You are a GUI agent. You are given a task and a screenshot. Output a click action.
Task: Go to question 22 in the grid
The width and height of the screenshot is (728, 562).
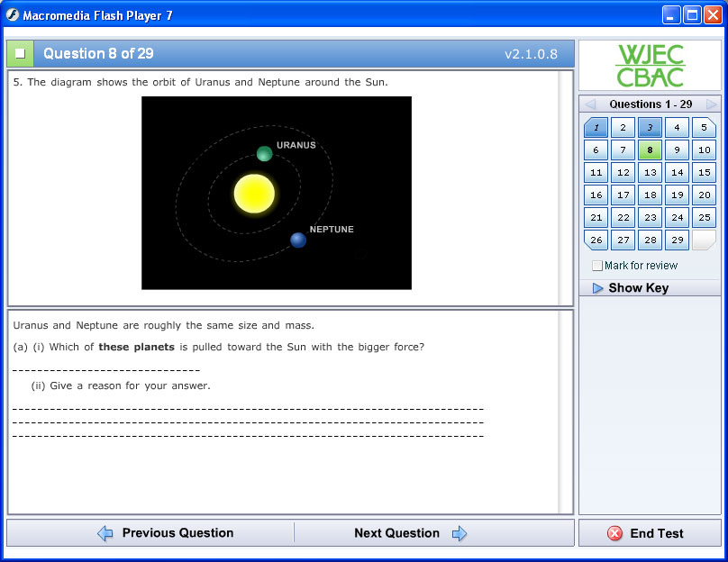pyautogui.click(x=623, y=217)
